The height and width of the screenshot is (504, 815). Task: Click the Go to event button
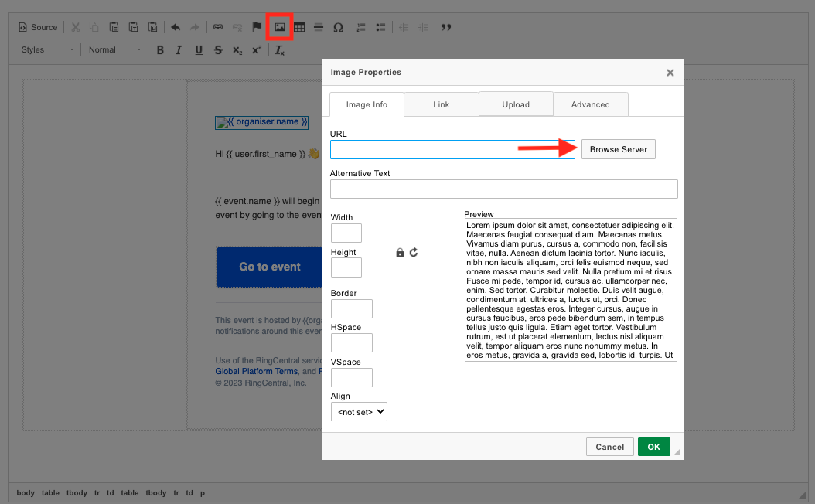pos(269,267)
